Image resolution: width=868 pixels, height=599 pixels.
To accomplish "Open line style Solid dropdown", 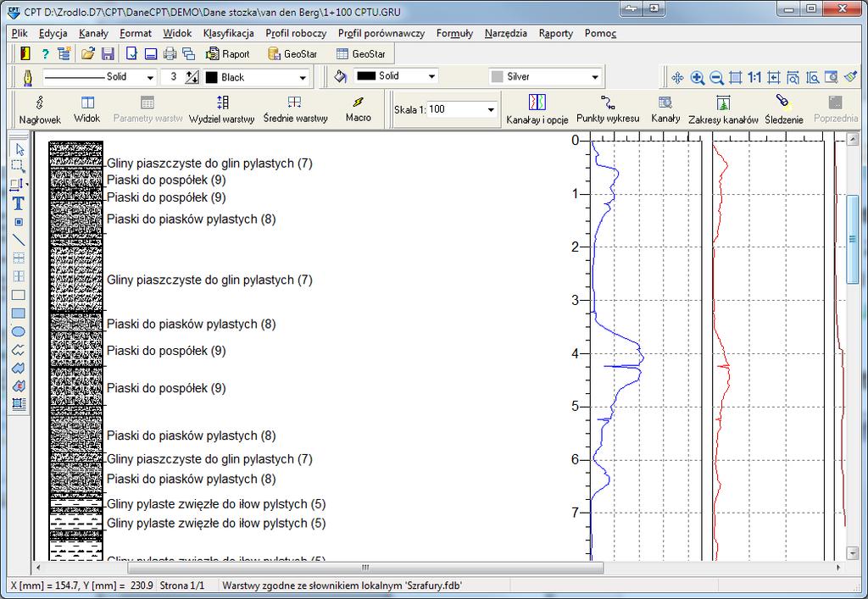I will point(150,77).
